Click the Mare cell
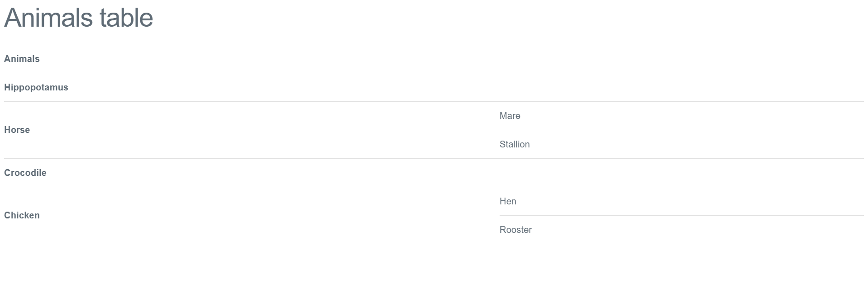Screen dimensions: 868x284 click(x=682, y=116)
